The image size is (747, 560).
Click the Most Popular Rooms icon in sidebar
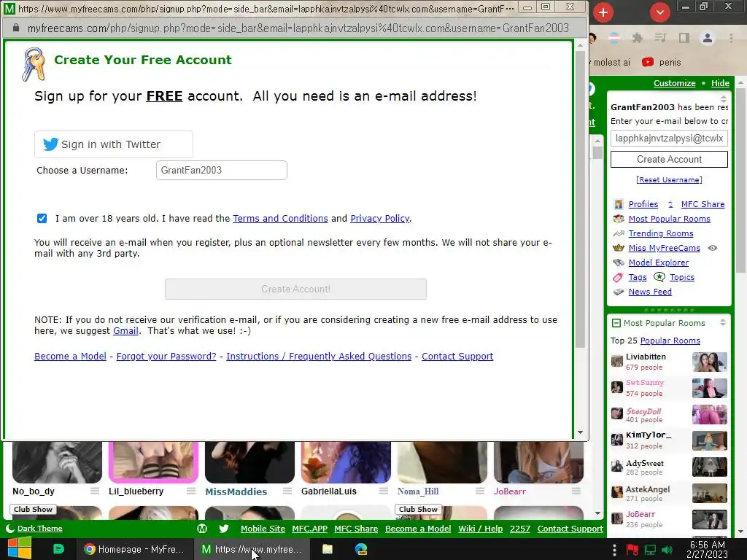point(619,219)
